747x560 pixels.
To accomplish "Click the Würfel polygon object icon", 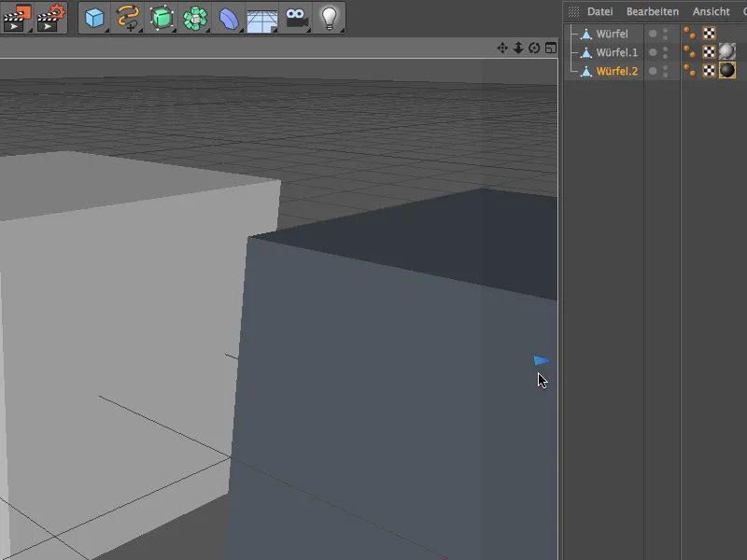I will (x=586, y=34).
